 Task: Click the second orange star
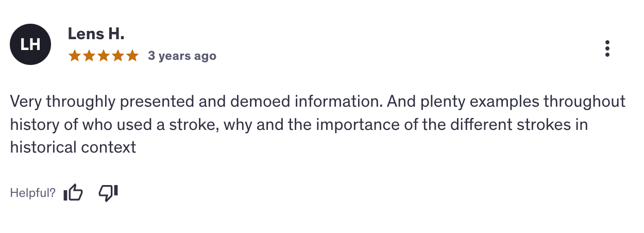(89, 56)
